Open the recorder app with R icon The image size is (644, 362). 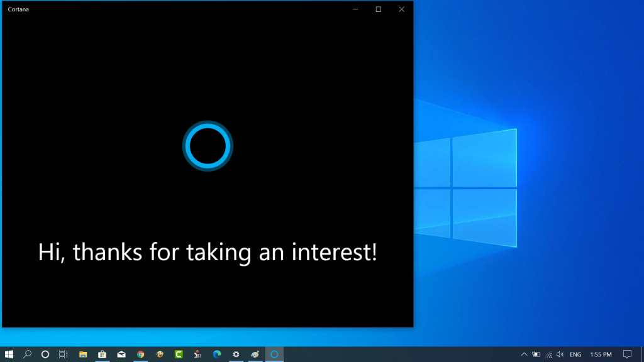point(198,354)
